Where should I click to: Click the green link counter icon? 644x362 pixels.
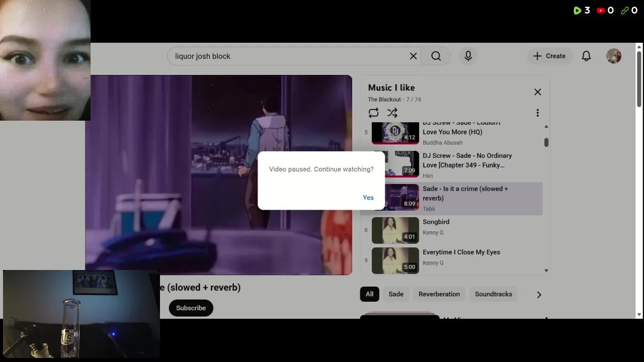pos(624,11)
